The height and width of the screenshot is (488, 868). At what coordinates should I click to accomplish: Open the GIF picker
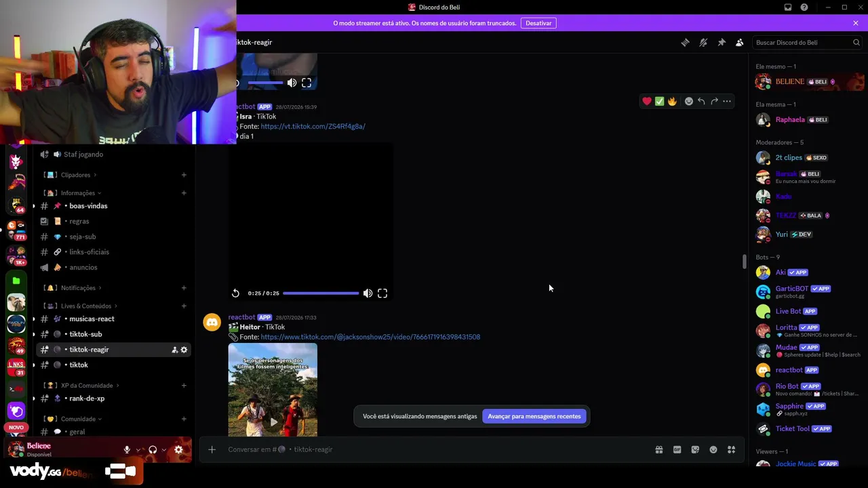(677, 449)
